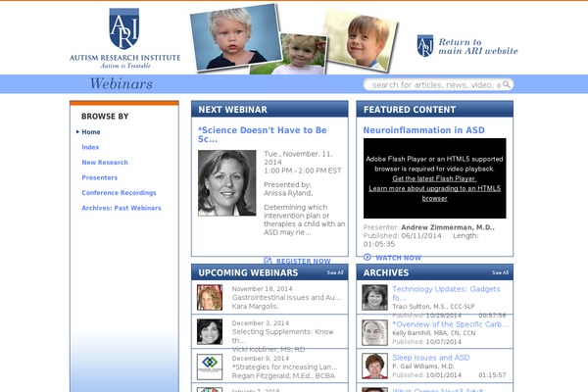Click Kara Margolis presenter thumbnail
Screen dimensions: 588x392
coord(210,297)
